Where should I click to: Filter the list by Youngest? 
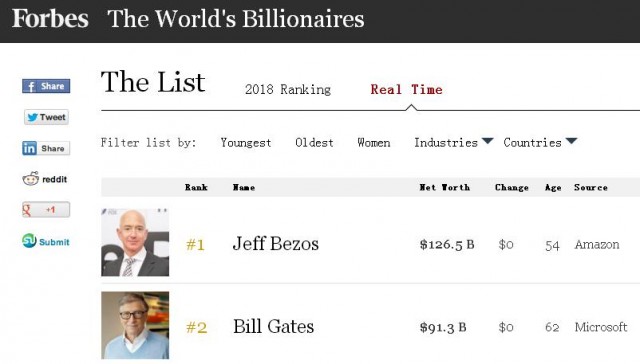(x=246, y=143)
